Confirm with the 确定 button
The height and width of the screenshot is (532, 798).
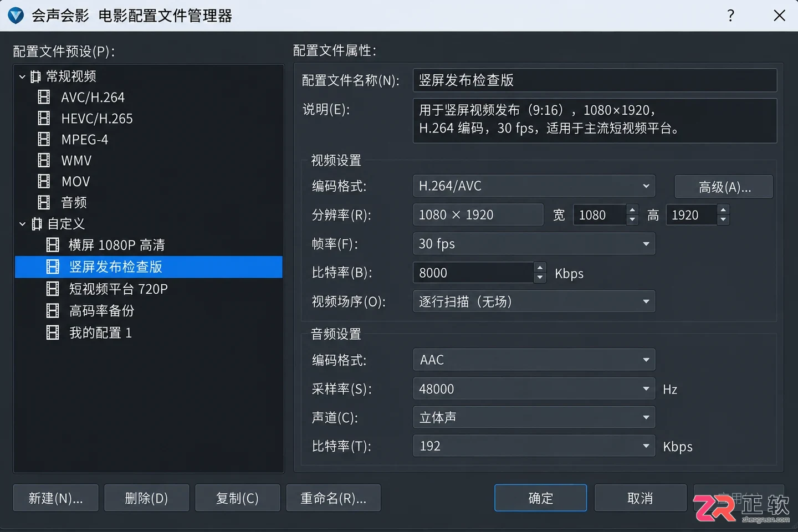click(540, 498)
